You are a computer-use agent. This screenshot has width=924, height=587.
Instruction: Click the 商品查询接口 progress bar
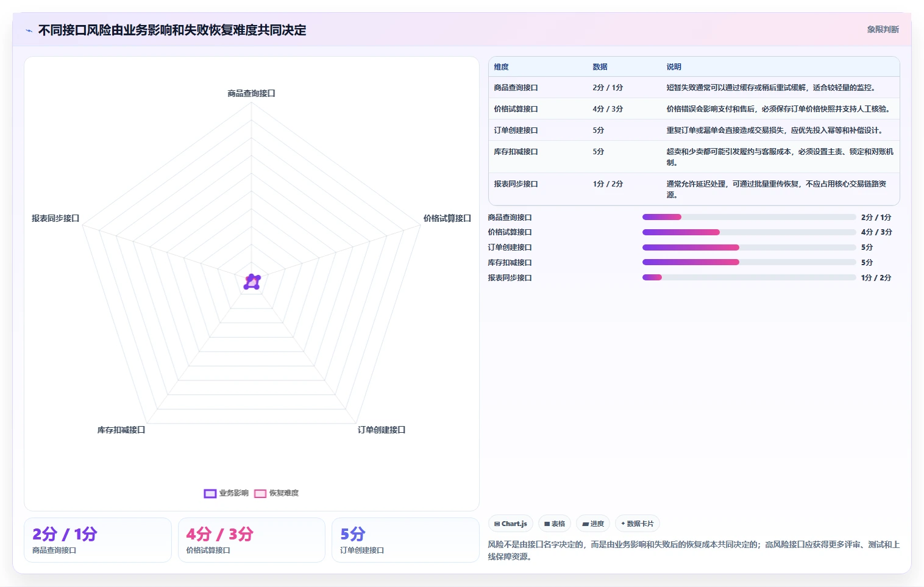click(749, 217)
